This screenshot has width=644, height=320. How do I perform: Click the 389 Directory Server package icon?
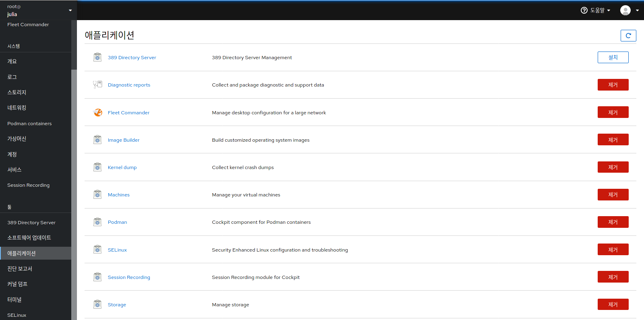click(x=97, y=57)
